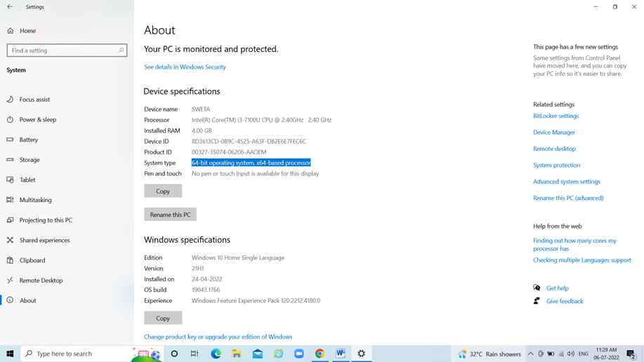Copy Windows specifications
The width and height of the screenshot is (644, 362).
tap(163, 318)
